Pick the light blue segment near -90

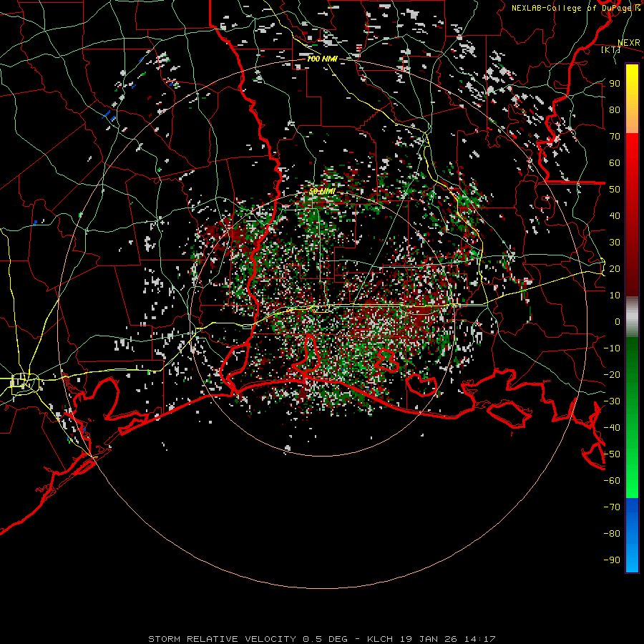click(632, 559)
